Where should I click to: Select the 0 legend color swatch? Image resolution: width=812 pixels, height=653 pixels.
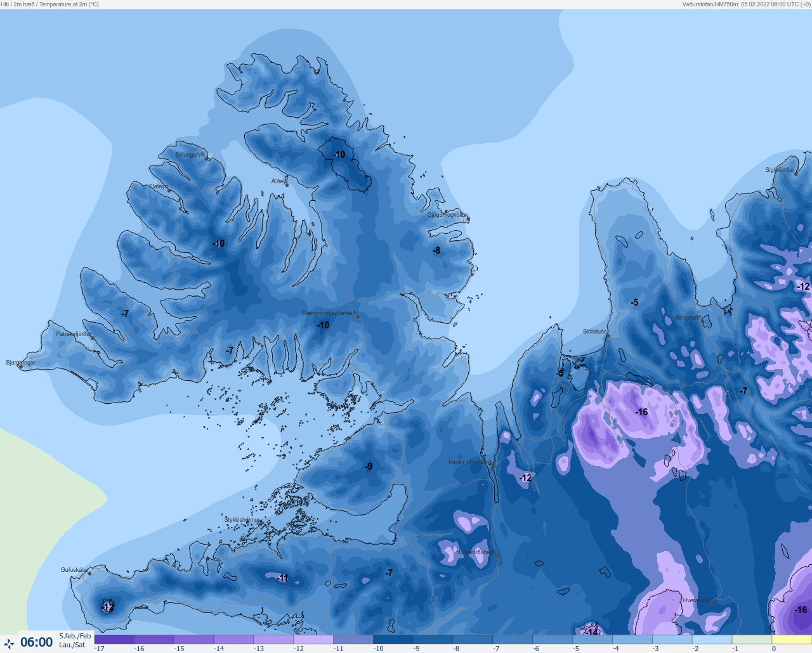[792, 640]
